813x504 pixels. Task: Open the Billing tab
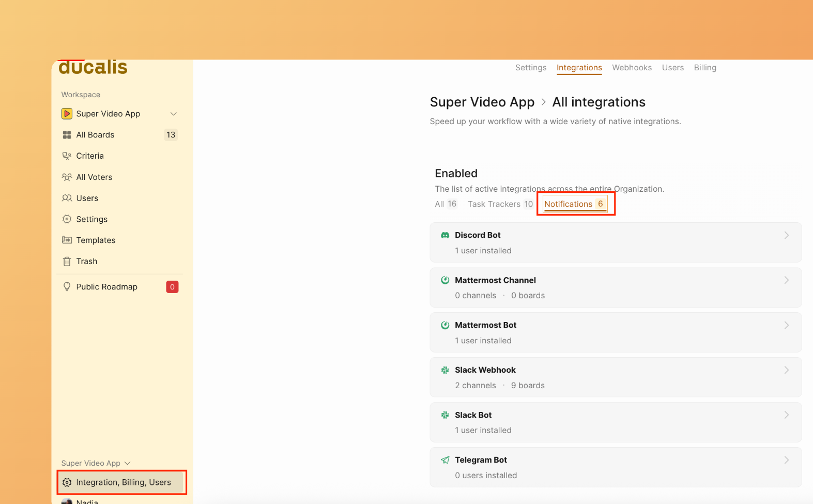pyautogui.click(x=704, y=68)
